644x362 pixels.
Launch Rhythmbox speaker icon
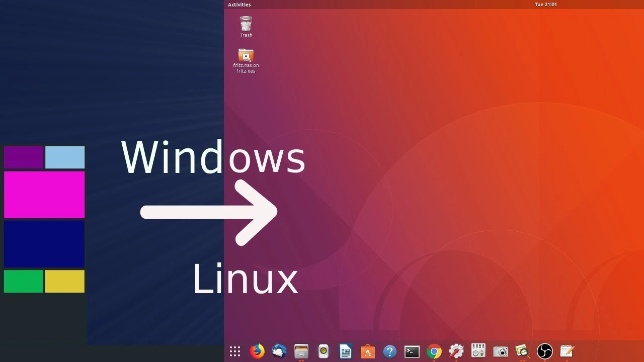coord(324,351)
